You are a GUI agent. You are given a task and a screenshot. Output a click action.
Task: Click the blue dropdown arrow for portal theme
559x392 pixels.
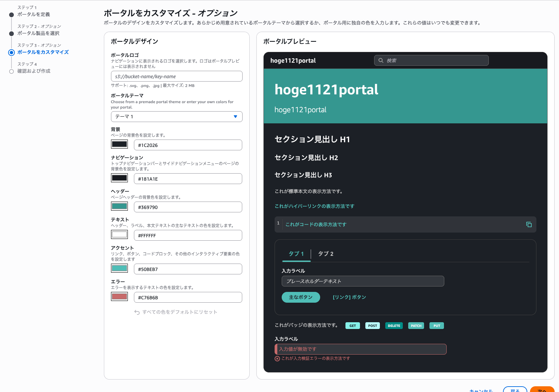tap(235, 117)
